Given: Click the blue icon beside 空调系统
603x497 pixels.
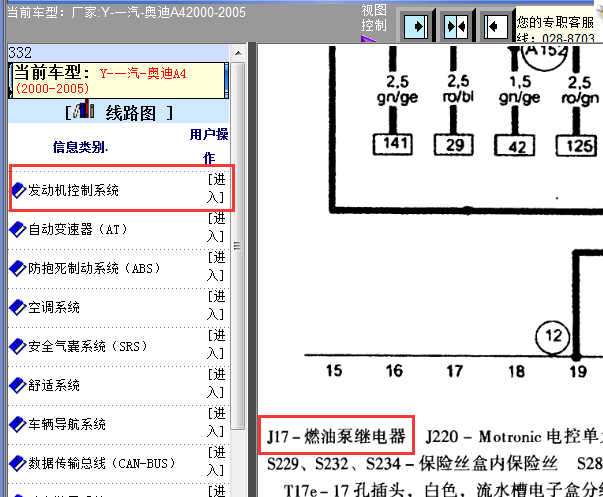Looking at the screenshot, I should coord(17,307).
